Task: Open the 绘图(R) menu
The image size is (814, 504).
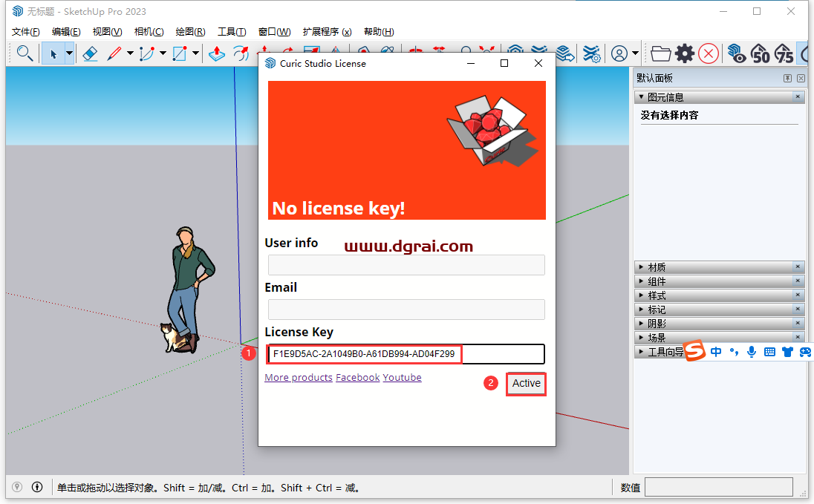Action: coord(191,32)
